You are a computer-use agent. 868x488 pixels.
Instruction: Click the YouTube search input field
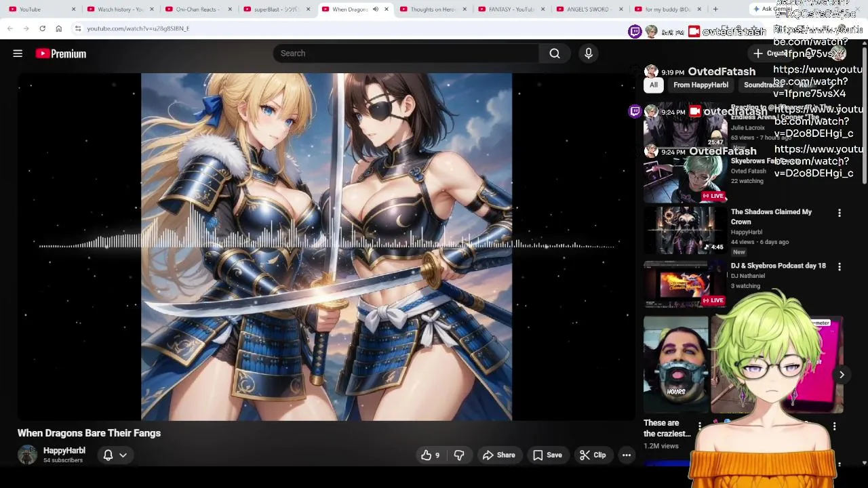point(407,54)
